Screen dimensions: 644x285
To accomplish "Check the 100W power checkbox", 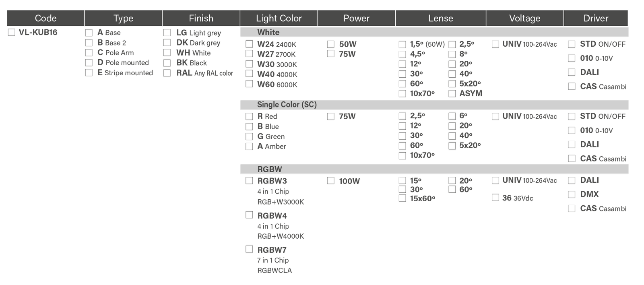I will coord(331,181).
